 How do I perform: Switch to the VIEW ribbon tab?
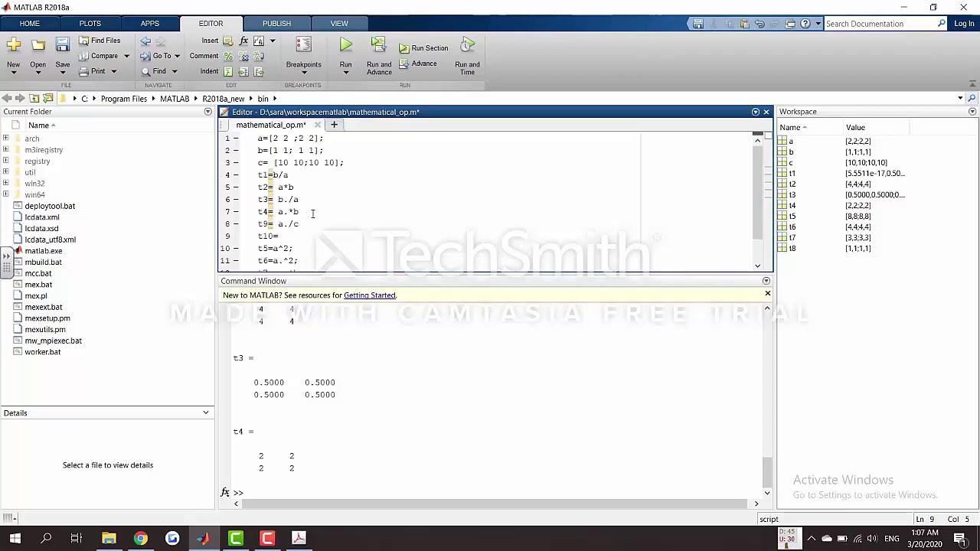(x=339, y=23)
